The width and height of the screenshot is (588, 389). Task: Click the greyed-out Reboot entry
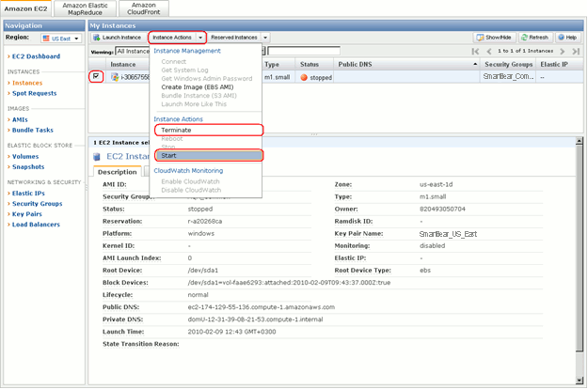(x=172, y=138)
